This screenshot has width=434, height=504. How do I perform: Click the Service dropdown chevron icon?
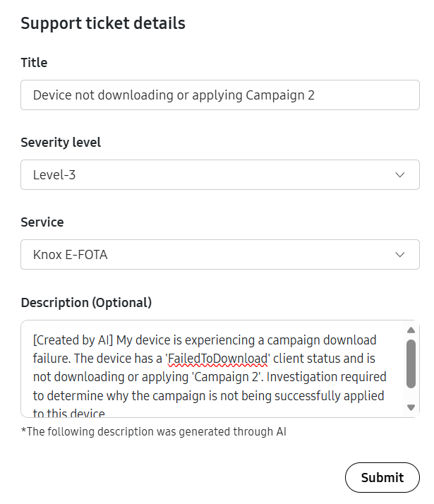click(399, 255)
